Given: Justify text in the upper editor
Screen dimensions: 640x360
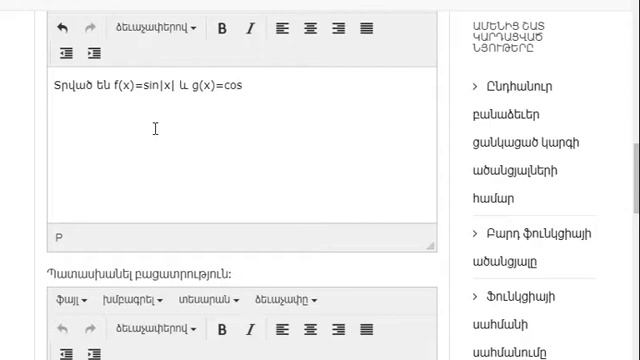Looking at the screenshot, I should (x=367, y=28).
